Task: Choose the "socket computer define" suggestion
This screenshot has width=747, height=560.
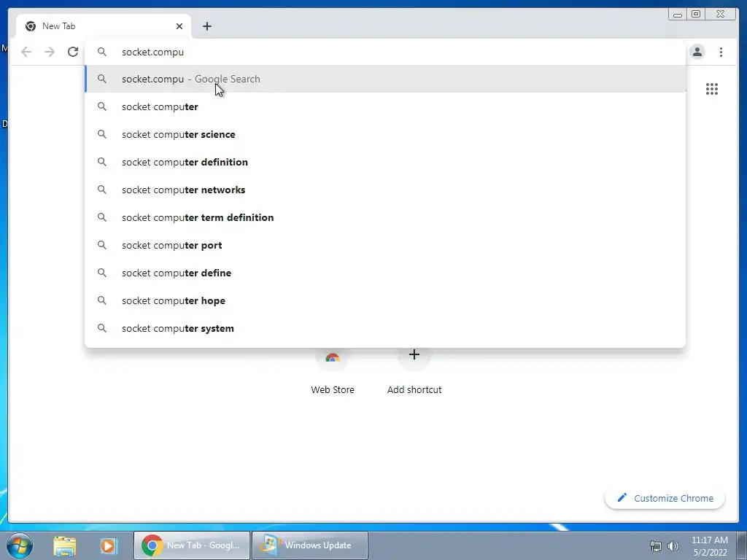Action: pos(385,273)
